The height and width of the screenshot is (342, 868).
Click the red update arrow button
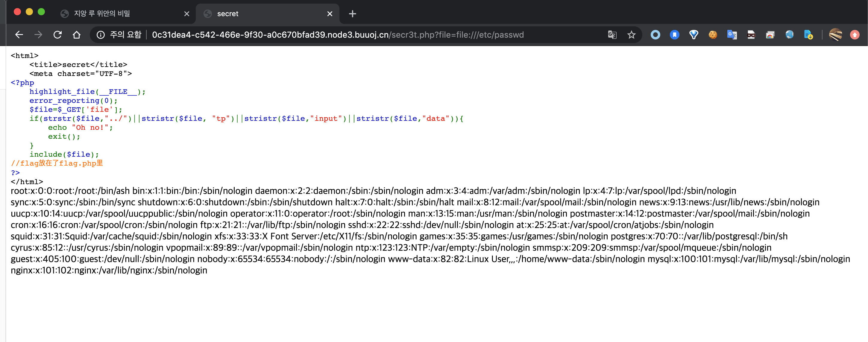coord(855,35)
